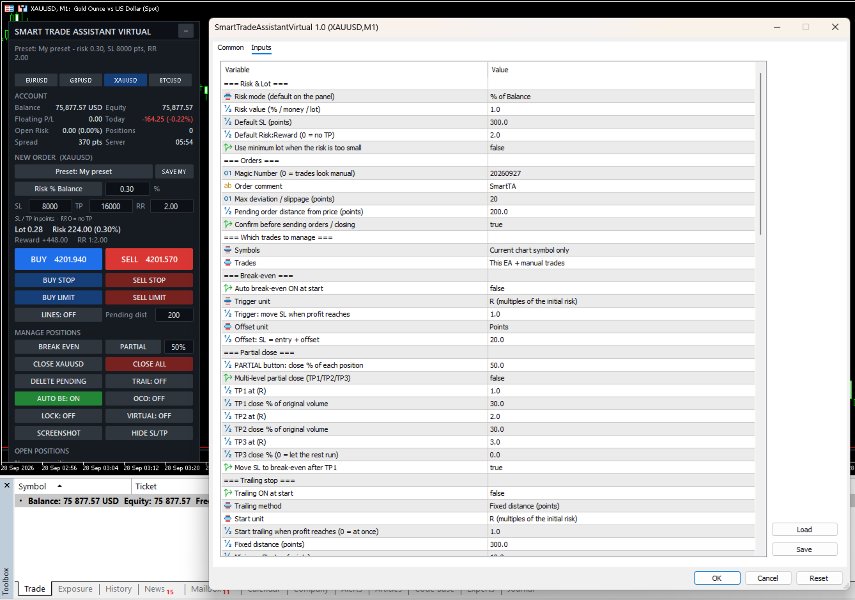Toggle VIRTUAL: OFF on the panel
Image resolution: width=855 pixels, height=600 pixels.
point(149,416)
